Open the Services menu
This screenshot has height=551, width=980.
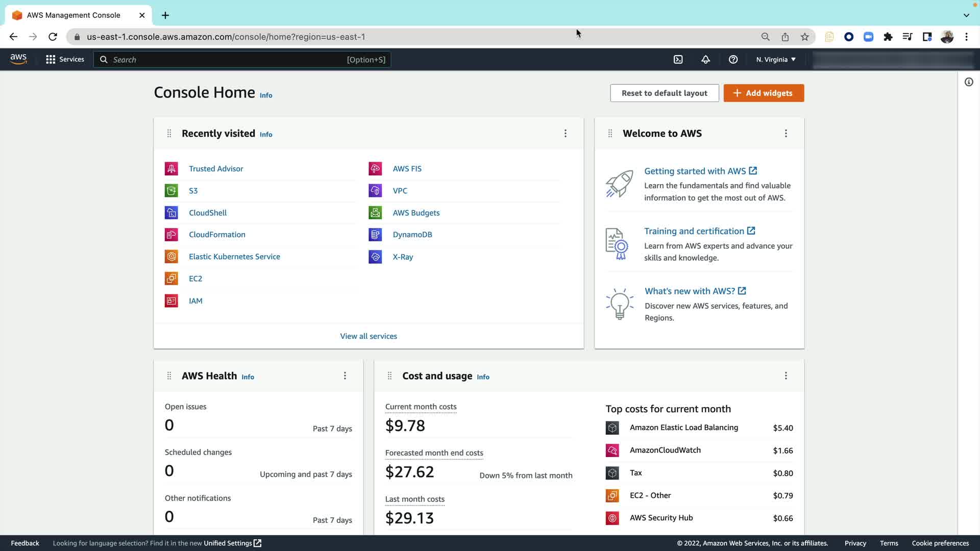click(65, 60)
